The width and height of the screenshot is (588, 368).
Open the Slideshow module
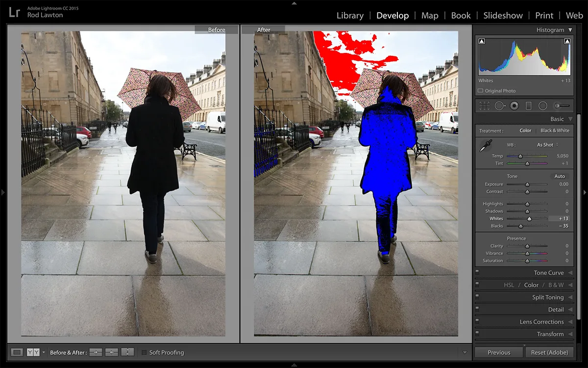pos(503,16)
